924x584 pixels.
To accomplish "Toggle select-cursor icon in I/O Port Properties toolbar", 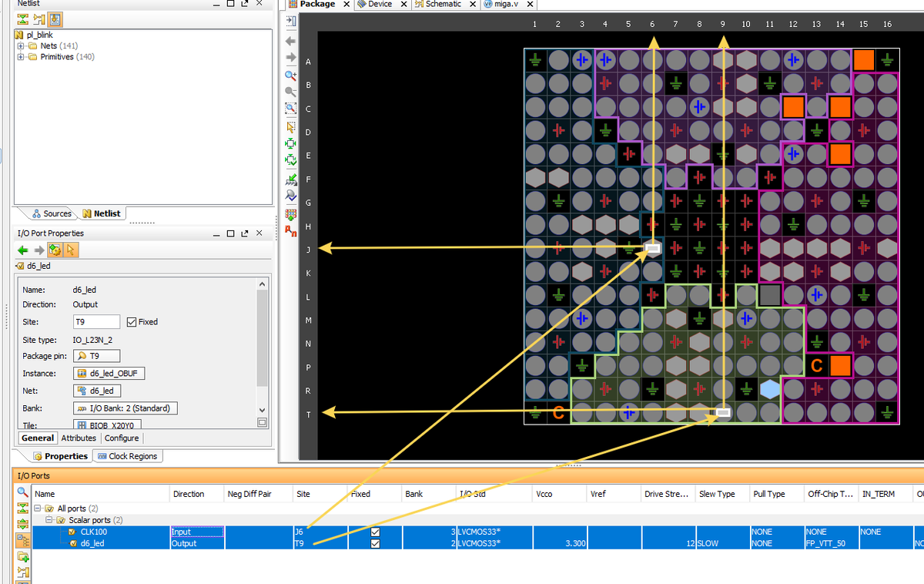I will (71, 250).
